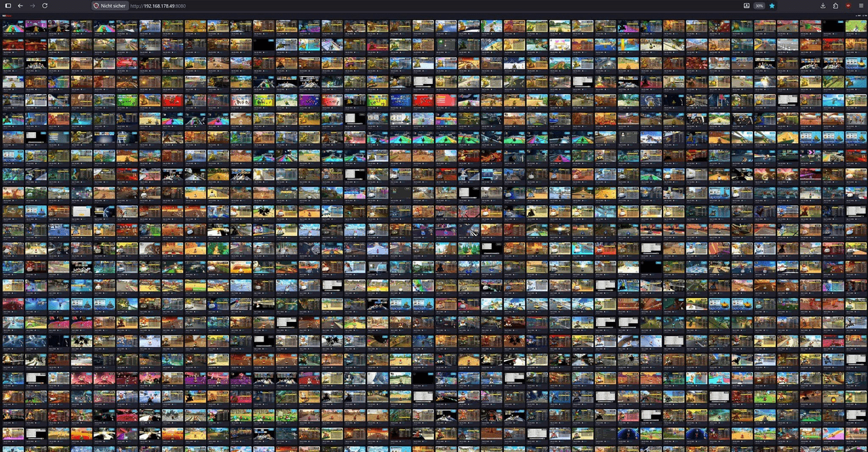Click the reader/picture view icon in address bar
Viewport: 868px width, 452px height.
tap(747, 5)
